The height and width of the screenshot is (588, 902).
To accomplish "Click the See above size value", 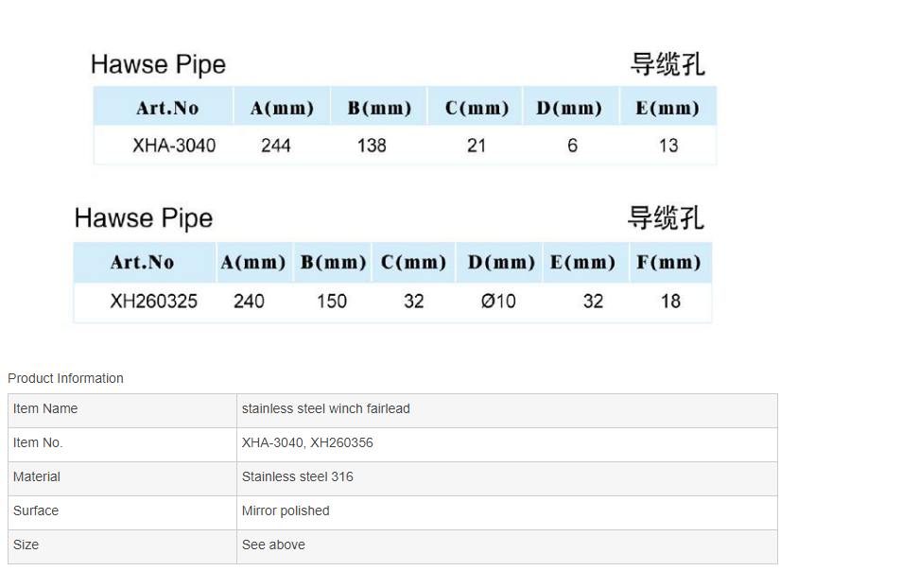I will [x=273, y=545].
